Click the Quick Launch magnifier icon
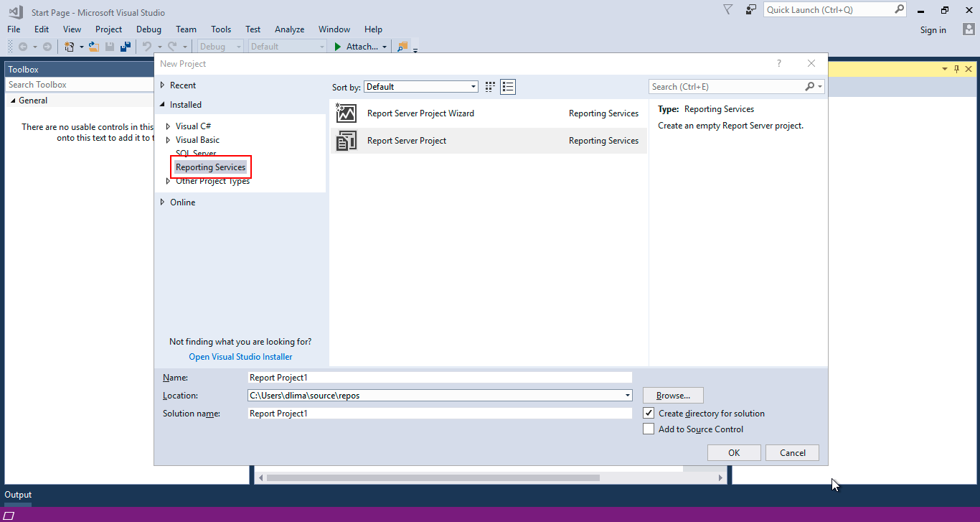Image resolution: width=980 pixels, height=522 pixels. [900, 9]
